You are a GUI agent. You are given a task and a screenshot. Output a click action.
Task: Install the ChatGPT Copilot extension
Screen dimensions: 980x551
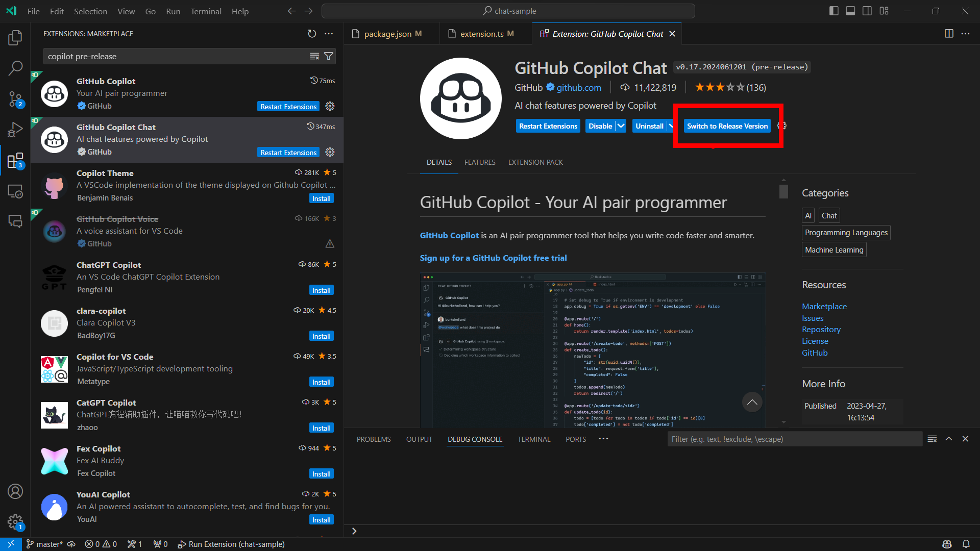tap(321, 290)
